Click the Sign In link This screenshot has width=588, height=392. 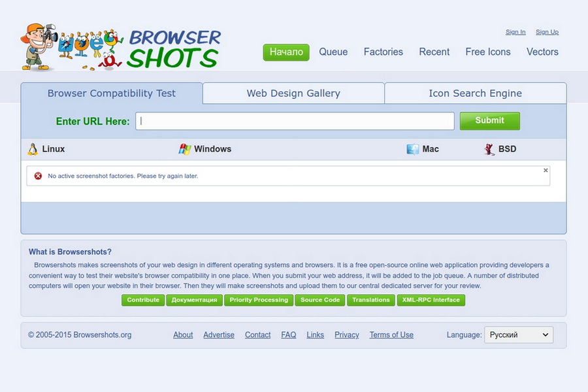[x=515, y=32]
